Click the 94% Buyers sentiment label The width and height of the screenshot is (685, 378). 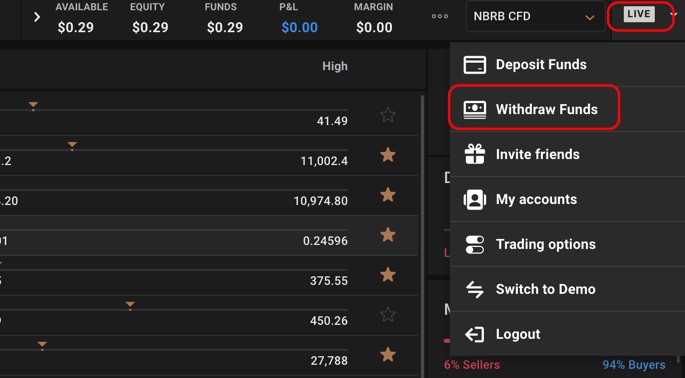coord(634,365)
